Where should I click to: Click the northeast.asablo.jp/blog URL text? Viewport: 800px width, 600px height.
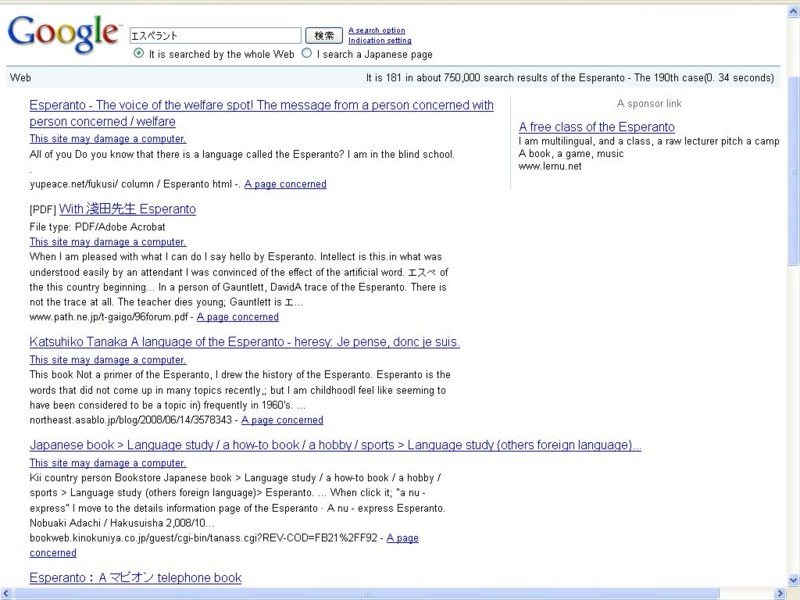pyautogui.click(x=131, y=420)
